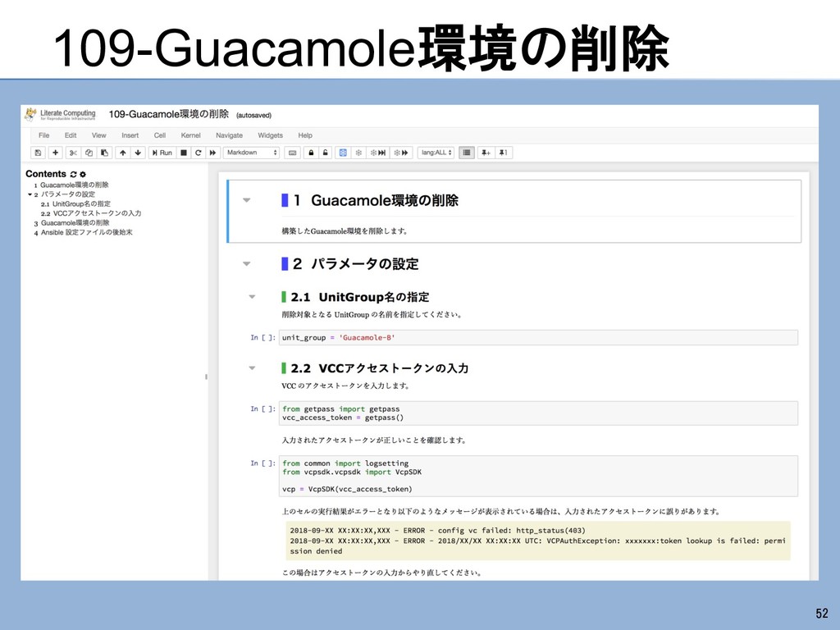Screen dimensions: 840x630
Task: Click the Run button
Action: (x=162, y=153)
